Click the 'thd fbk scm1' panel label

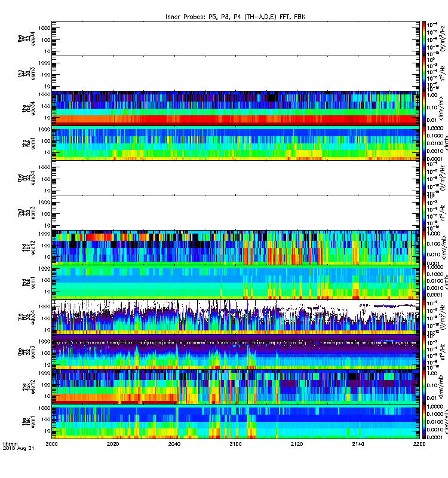pos(29,283)
